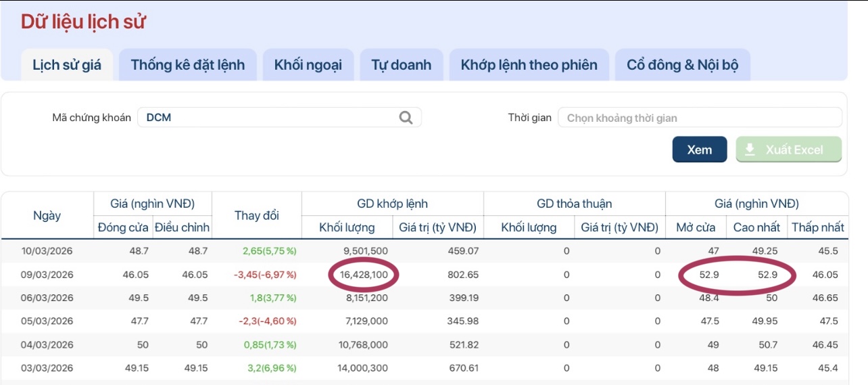Click the Cao nhất column header

pos(756,227)
